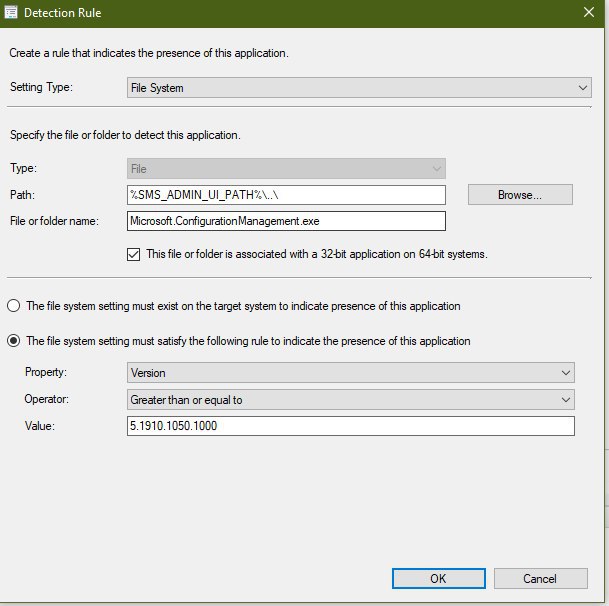Click the 'Operator:' label
This screenshot has height=606, width=609.
point(47,399)
